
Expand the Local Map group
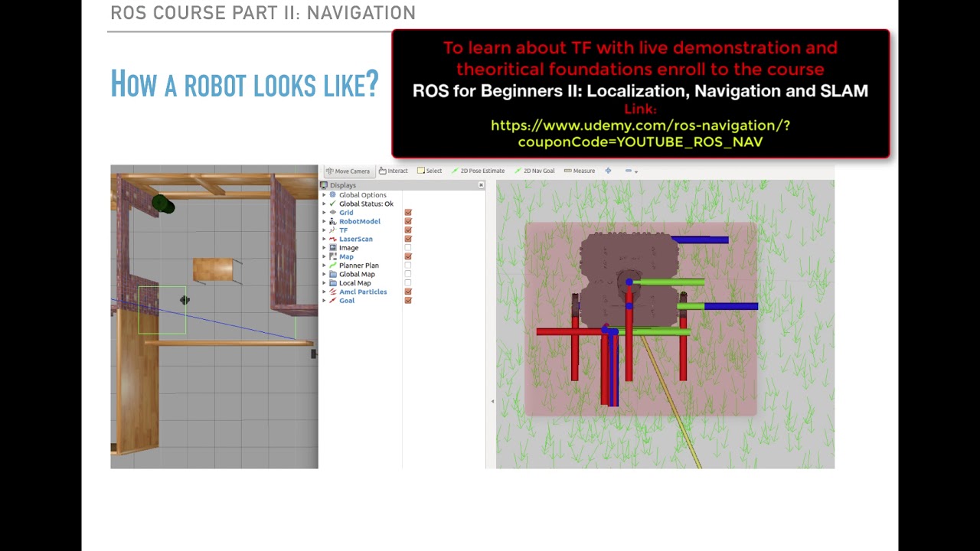[x=324, y=283]
